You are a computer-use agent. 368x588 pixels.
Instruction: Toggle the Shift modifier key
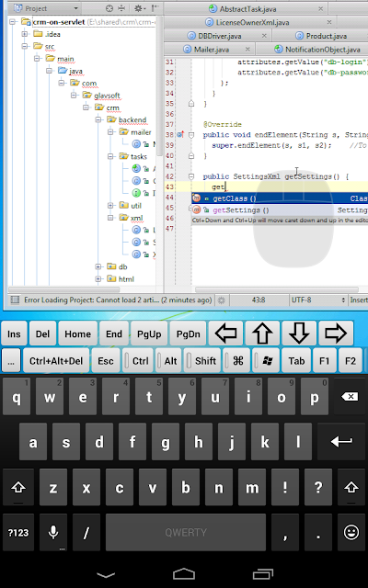[x=203, y=361]
